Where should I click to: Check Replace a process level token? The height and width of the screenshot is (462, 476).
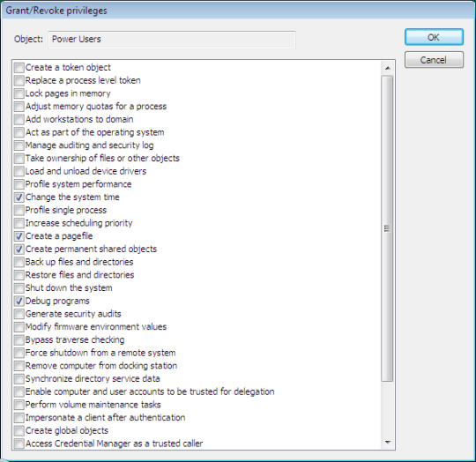[19, 80]
